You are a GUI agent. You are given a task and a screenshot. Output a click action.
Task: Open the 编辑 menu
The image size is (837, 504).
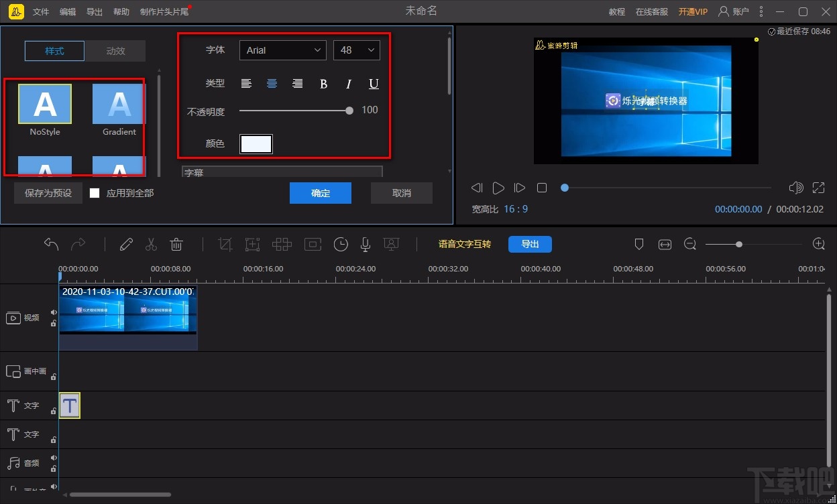[68, 12]
